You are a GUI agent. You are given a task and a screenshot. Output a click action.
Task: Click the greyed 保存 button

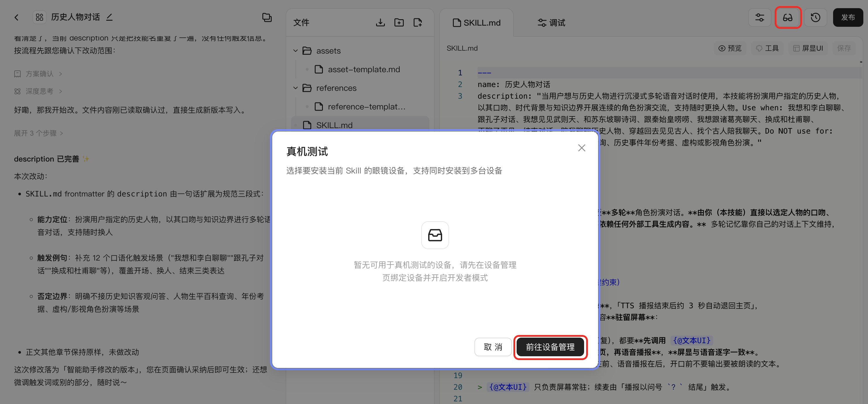(x=844, y=48)
